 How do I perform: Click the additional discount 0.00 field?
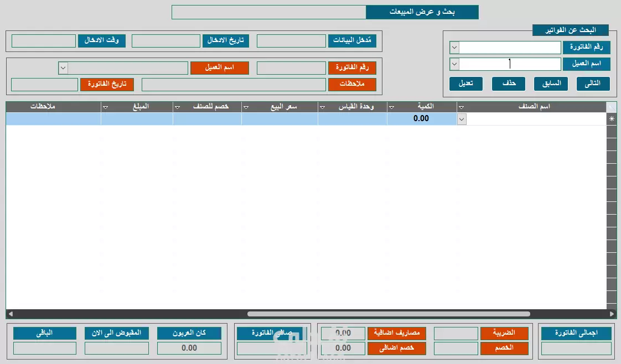click(x=343, y=348)
